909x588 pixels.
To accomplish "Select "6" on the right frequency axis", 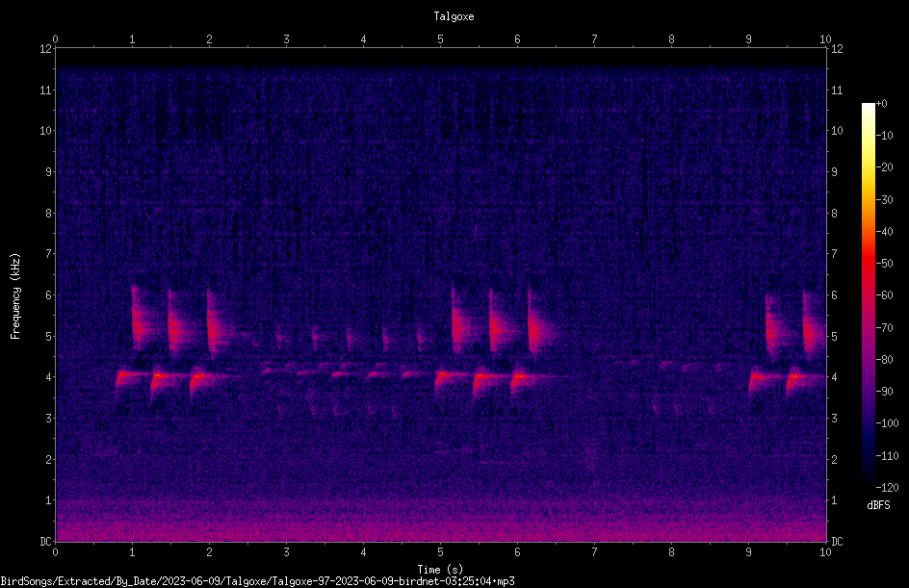I will tap(834, 294).
